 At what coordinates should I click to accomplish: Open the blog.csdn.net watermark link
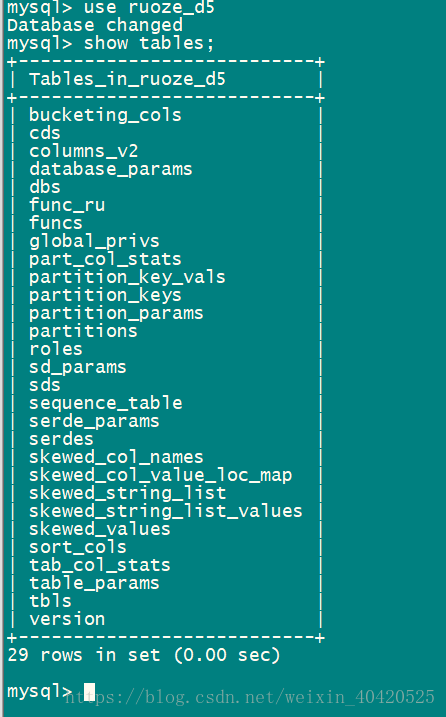[250, 697]
